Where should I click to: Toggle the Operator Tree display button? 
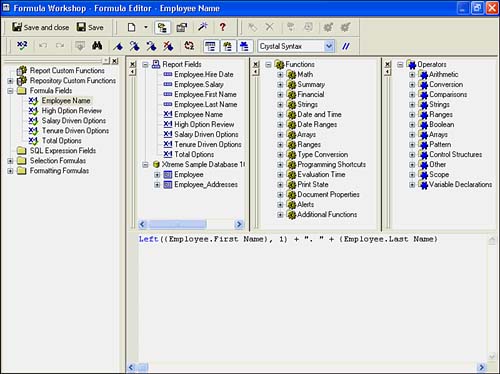click(x=244, y=46)
